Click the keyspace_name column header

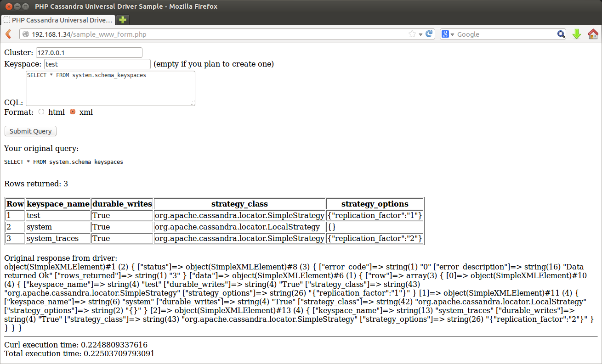[58, 204]
